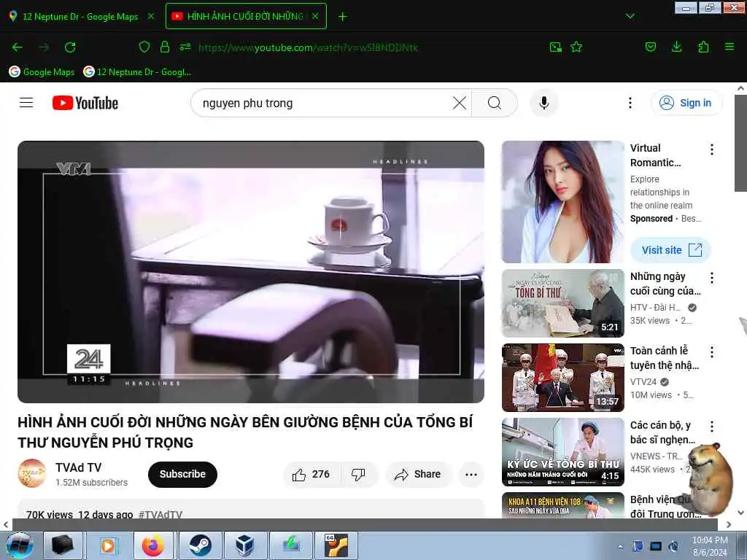Screen dimensions: 747x560
Task: Open the 5:21 Tổng Bí Thư video thumbnail
Action: 563,303
